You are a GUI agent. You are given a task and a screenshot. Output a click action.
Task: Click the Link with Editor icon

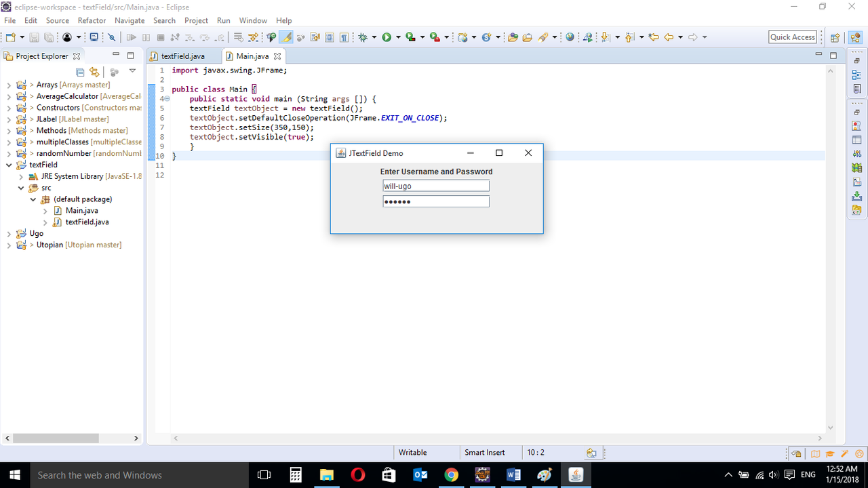[x=94, y=73]
